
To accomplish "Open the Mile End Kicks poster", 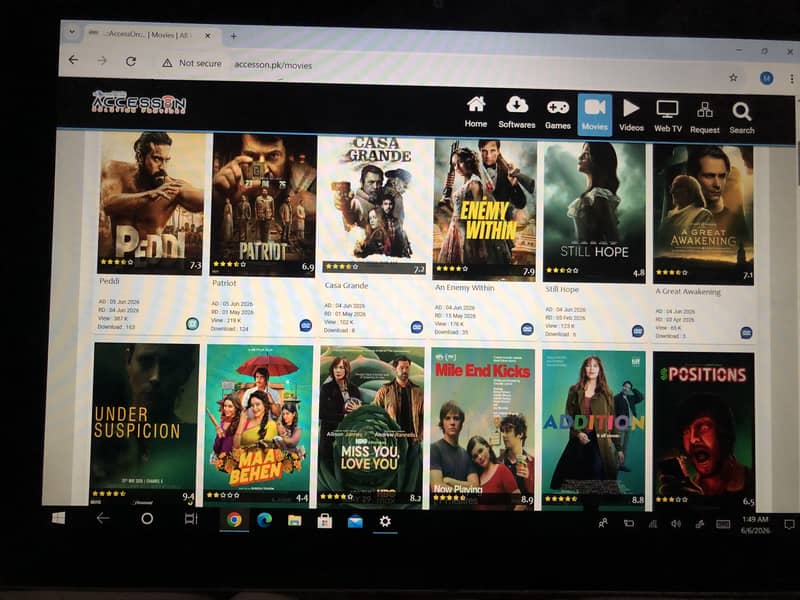I will click(483, 429).
